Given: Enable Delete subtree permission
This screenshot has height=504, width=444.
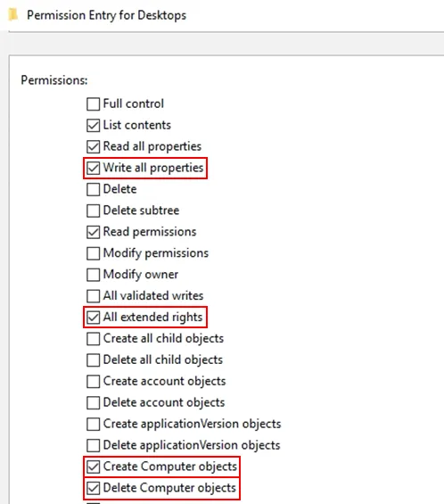Looking at the screenshot, I should pyautogui.click(x=94, y=211).
